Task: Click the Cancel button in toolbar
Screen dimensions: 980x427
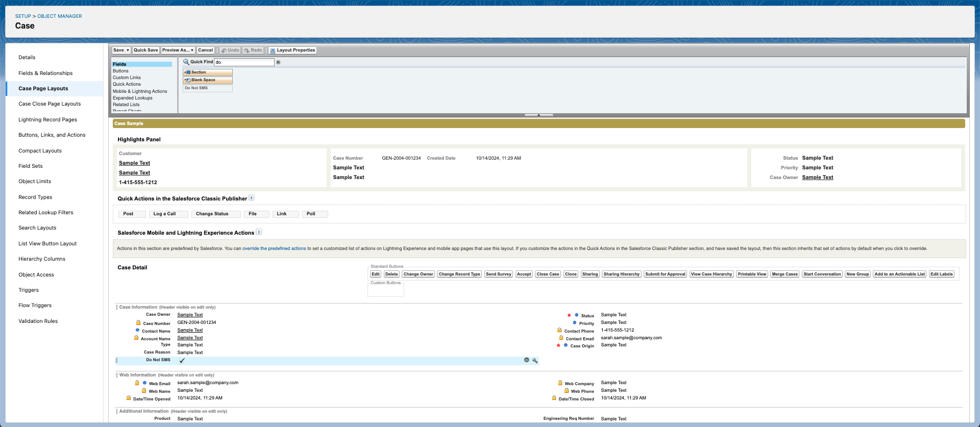Action: [206, 51]
